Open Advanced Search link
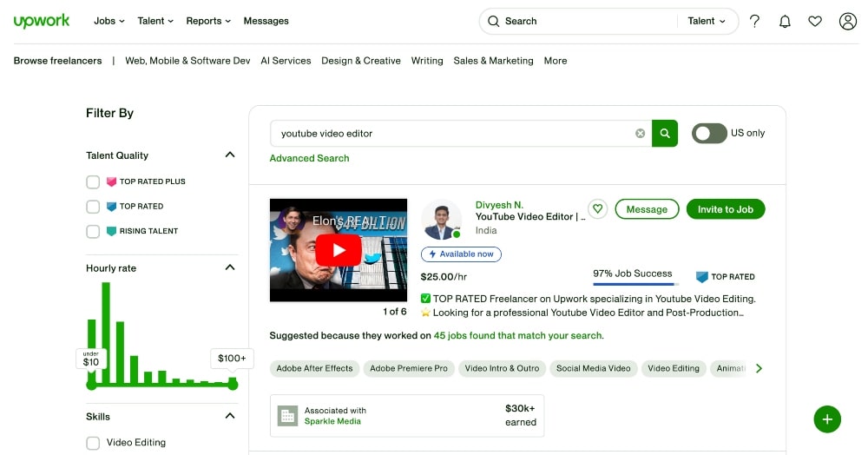Viewport: 868px width, 455px height. [310, 158]
